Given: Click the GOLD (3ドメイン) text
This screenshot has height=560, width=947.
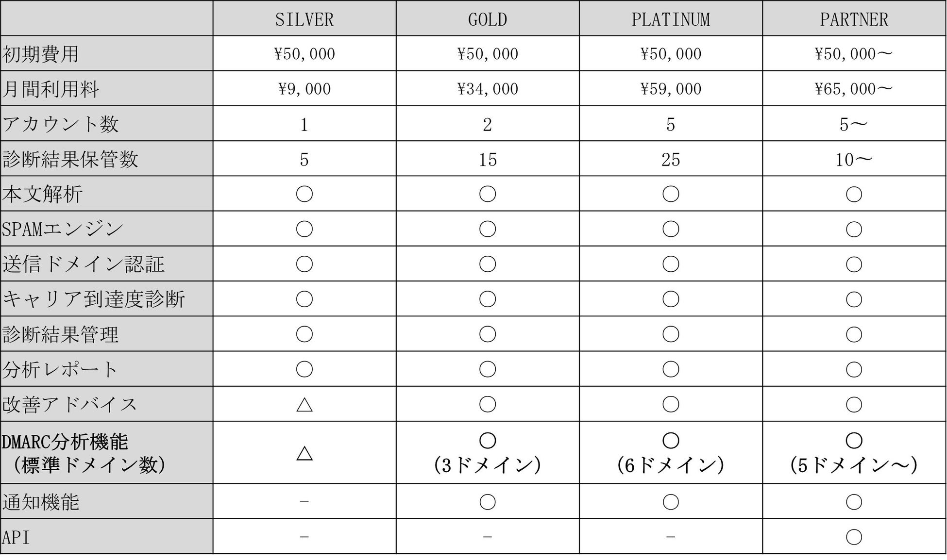Looking at the screenshot, I should click(x=487, y=466).
